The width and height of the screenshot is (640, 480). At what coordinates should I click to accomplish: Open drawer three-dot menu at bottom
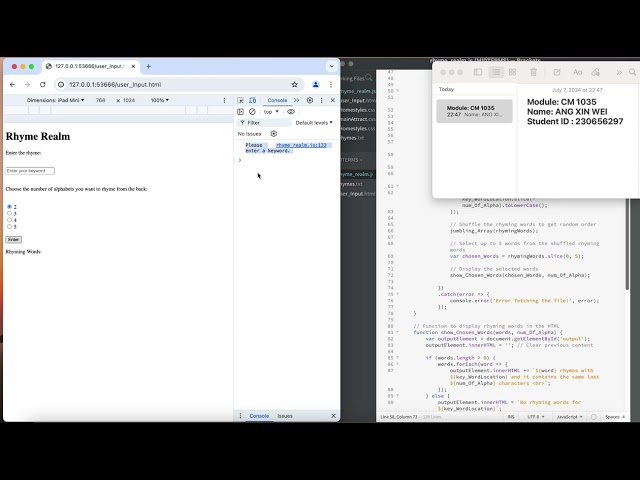click(240, 416)
